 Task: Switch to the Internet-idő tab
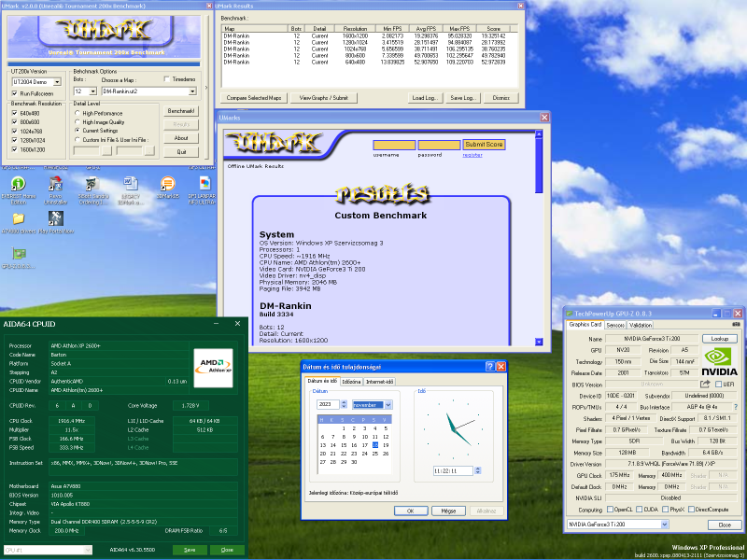pyautogui.click(x=379, y=382)
